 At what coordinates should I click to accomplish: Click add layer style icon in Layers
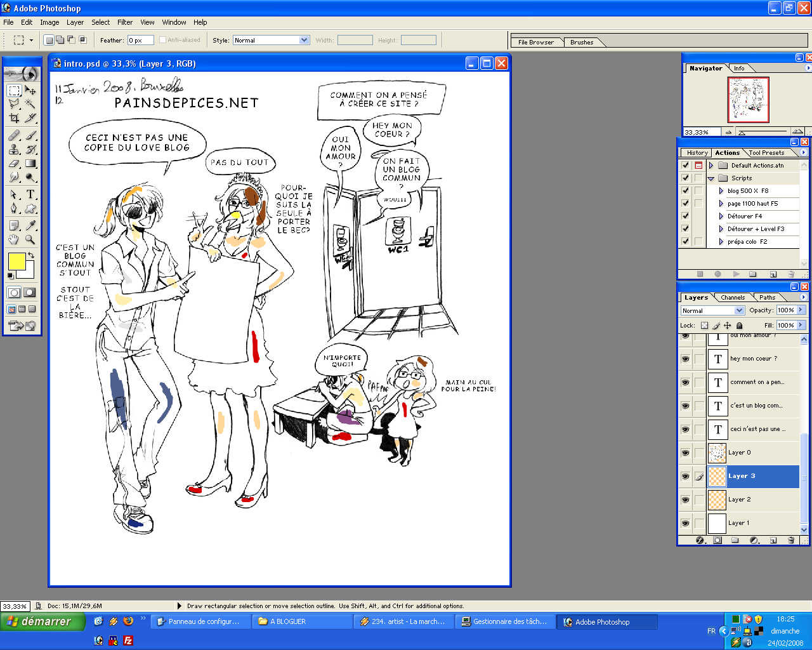[700, 540]
